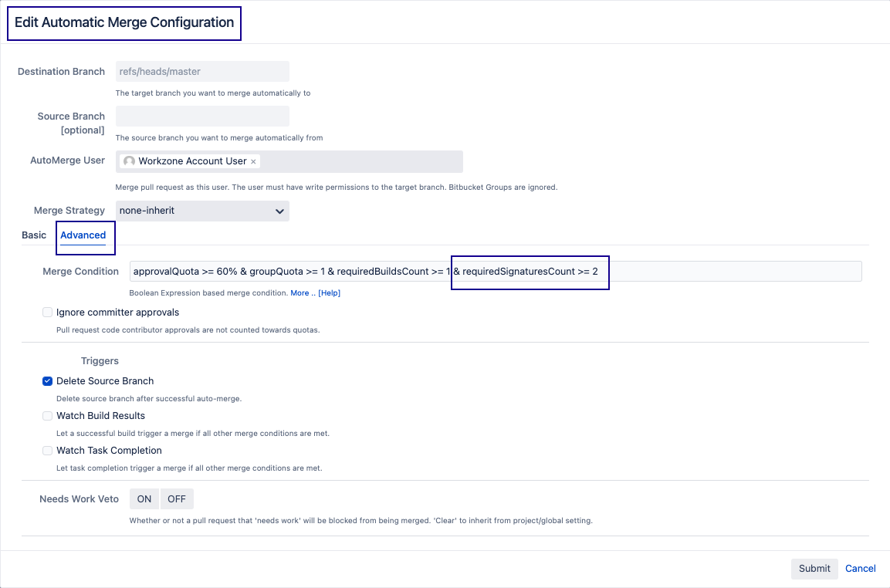This screenshot has width=890, height=588.
Task: Open the Merge Strategy dropdown
Action: (x=202, y=211)
